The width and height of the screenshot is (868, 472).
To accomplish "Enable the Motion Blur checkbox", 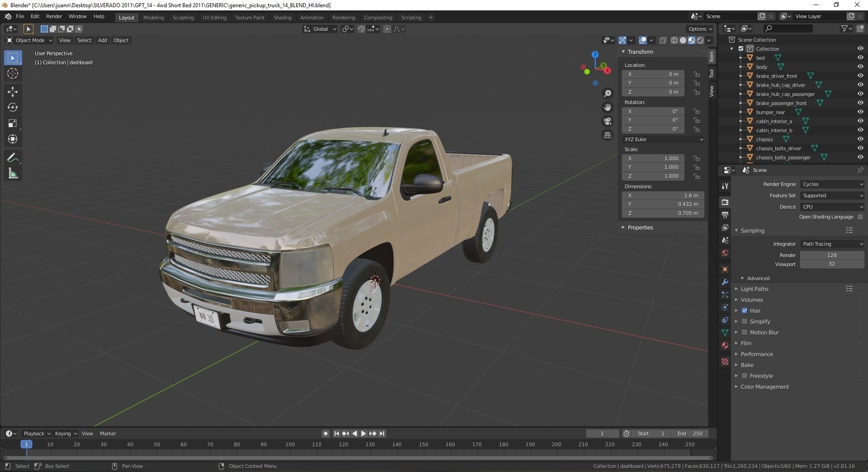I will click(745, 332).
